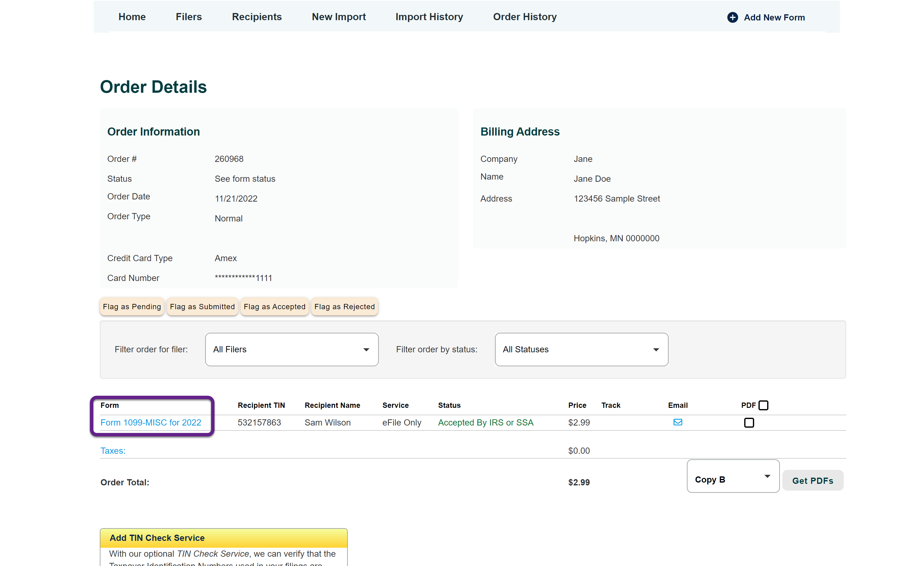Open the Form 1099-MISC for 2022 link
The image size is (924, 566).
[150, 423]
